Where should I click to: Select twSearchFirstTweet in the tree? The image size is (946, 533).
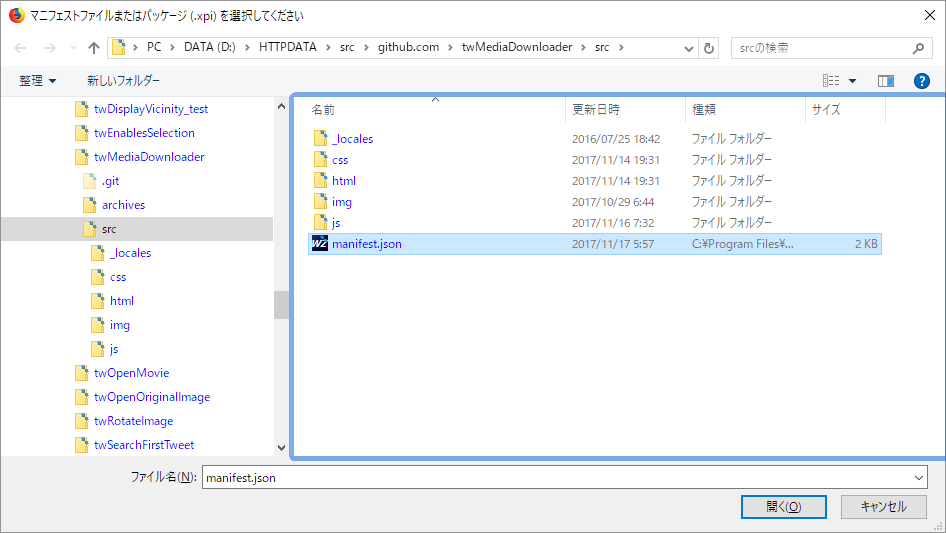[144, 445]
